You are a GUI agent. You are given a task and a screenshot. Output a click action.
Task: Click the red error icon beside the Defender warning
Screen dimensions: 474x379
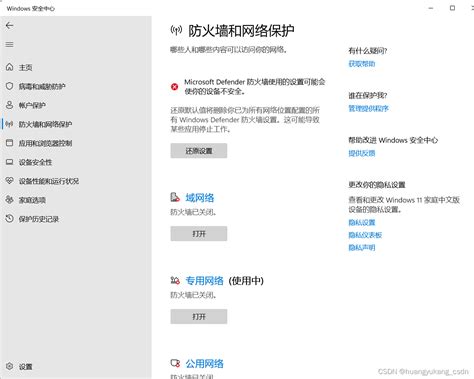coord(174,87)
